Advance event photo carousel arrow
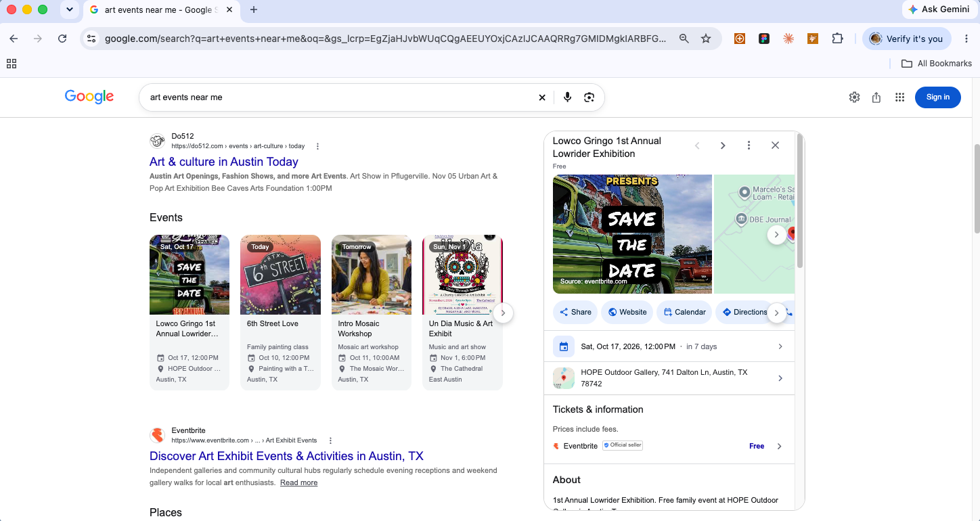Image resolution: width=980 pixels, height=521 pixels. pos(777,235)
